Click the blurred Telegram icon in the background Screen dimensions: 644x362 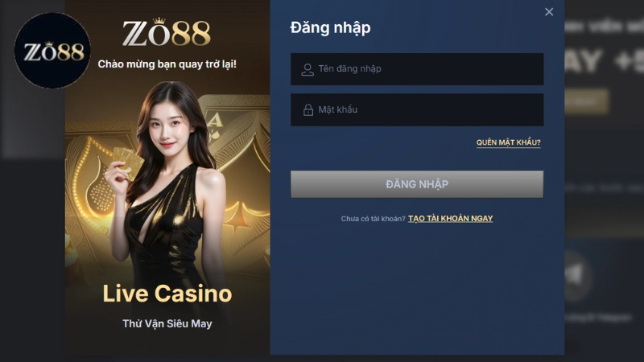[x=576, y=276]
